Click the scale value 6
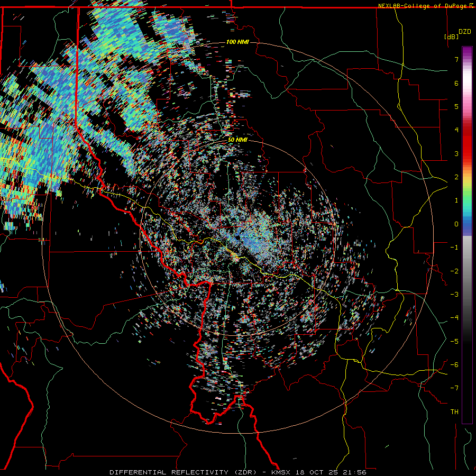This screenshot has height=476, width=476. point(456,83)
